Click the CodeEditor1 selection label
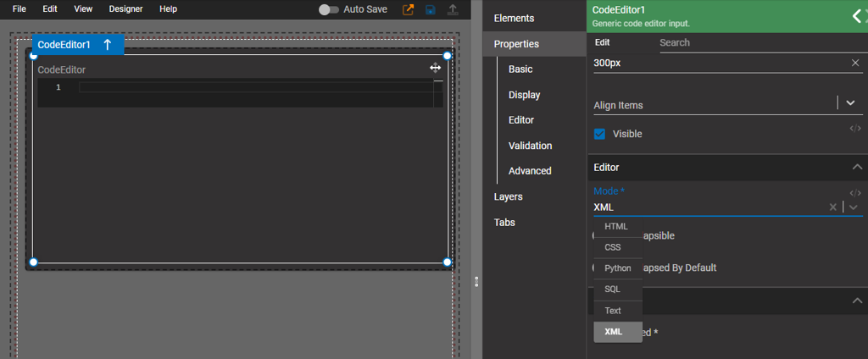This screenshot has width=868, height=359. [x=64, y=45]
